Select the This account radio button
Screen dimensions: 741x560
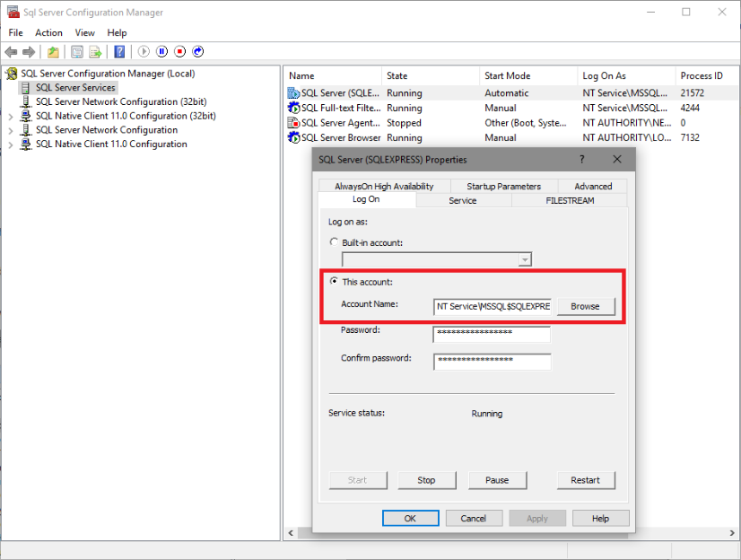[334, 282]
